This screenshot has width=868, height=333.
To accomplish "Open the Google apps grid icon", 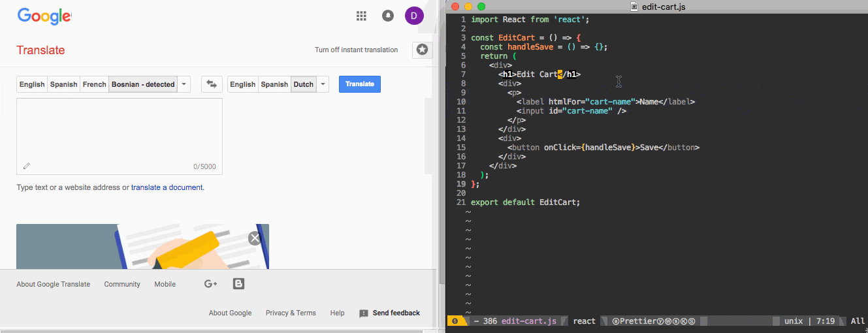I will 361,16.
